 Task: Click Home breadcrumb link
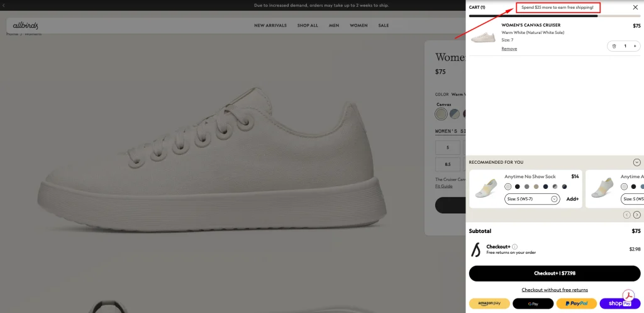tap(12, 34)
